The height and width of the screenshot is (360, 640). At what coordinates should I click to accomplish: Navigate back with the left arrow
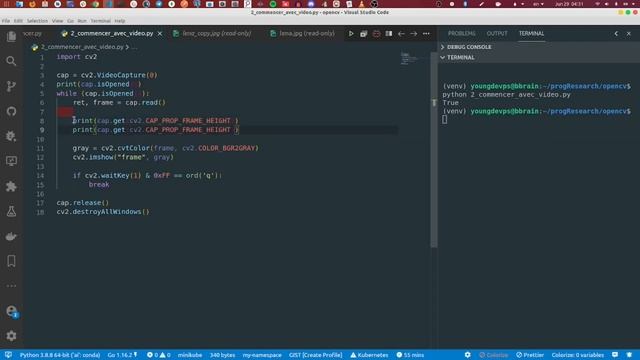click(401, 33)
